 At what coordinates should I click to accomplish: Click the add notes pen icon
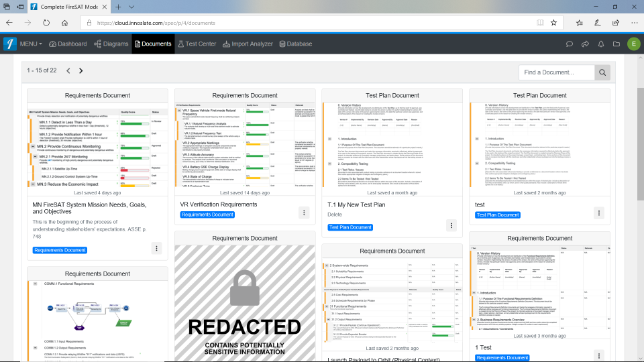[x=597, y=23]
